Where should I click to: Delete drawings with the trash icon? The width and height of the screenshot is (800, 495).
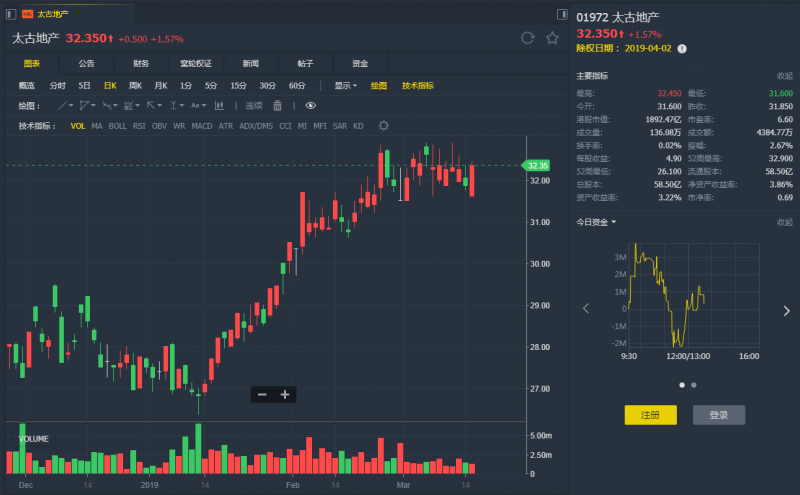[x=278, y=105]
